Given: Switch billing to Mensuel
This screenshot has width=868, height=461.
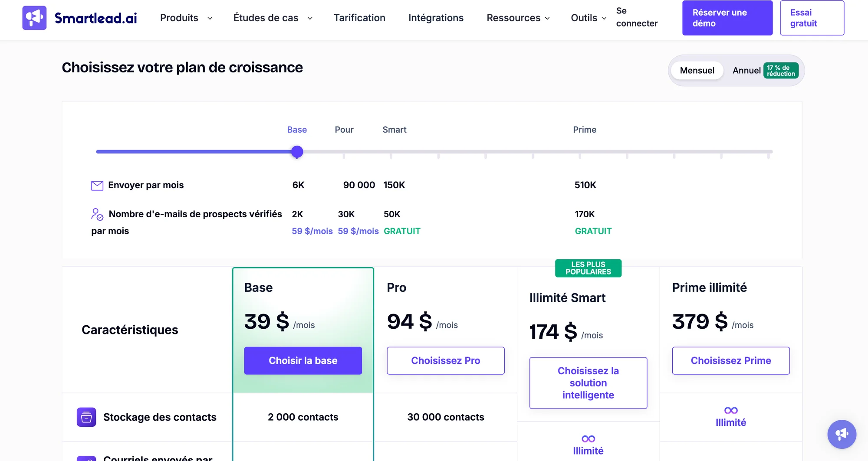Looking at the screenshot, I should (697, 70).
